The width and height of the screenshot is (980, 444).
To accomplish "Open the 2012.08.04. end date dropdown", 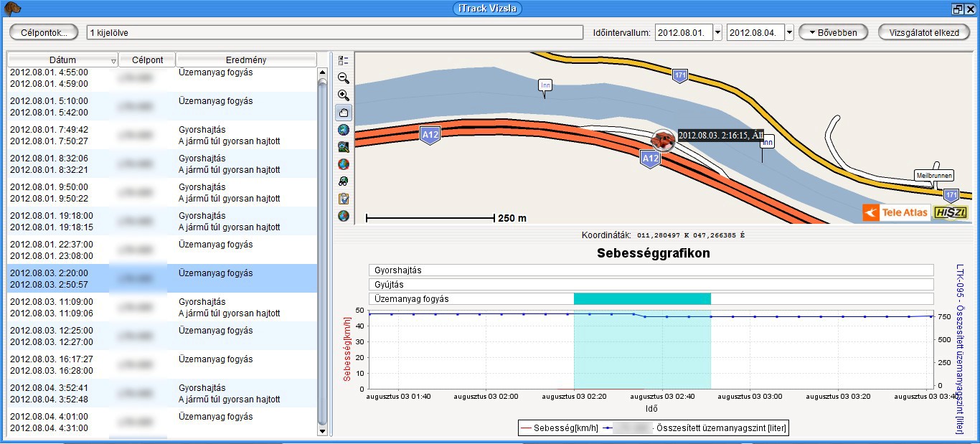I will 789,32.
